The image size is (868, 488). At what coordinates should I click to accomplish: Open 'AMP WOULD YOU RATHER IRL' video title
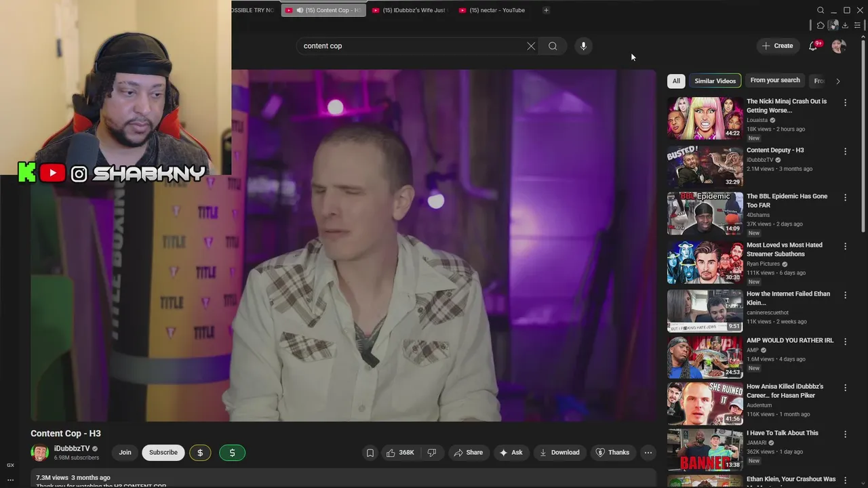(x=790, y=341)
